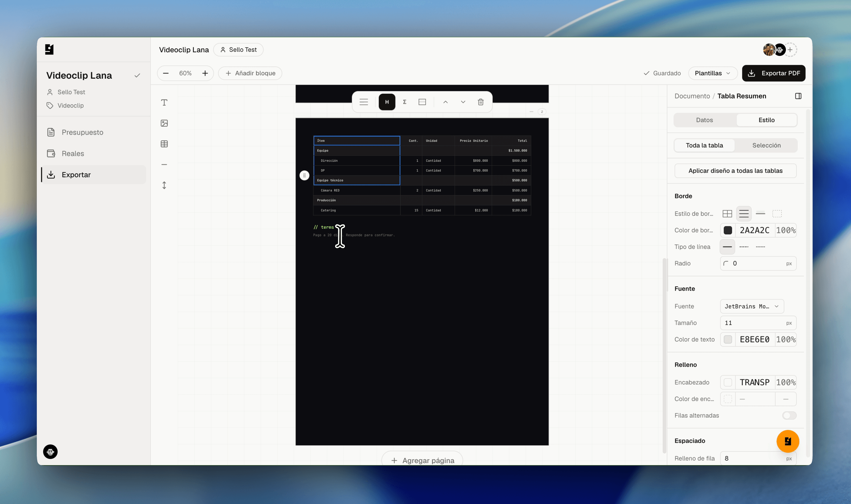
Task: Click the user avatar at sidebar bottom
Action: [x=50, y=452]
